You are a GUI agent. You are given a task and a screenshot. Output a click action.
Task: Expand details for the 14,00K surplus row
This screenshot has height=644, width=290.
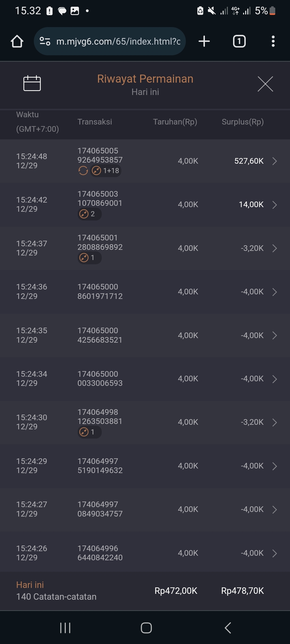click(x=274, y=205)
